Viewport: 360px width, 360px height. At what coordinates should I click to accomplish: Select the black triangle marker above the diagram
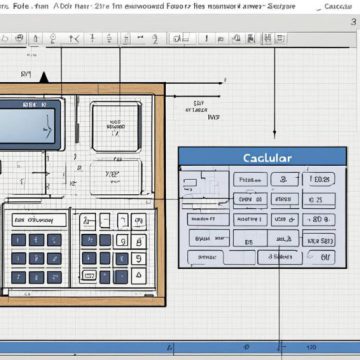pyautogui.click(x=44, y=78)
